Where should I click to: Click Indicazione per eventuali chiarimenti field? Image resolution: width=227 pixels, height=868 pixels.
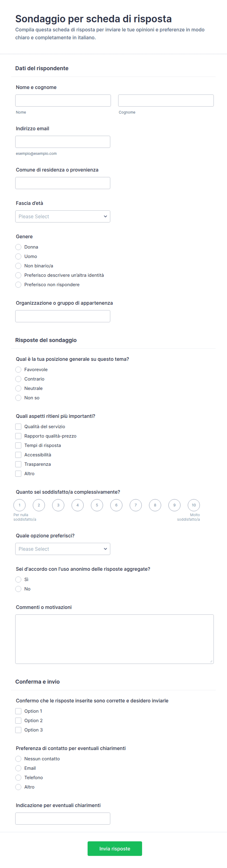(62, 819)
